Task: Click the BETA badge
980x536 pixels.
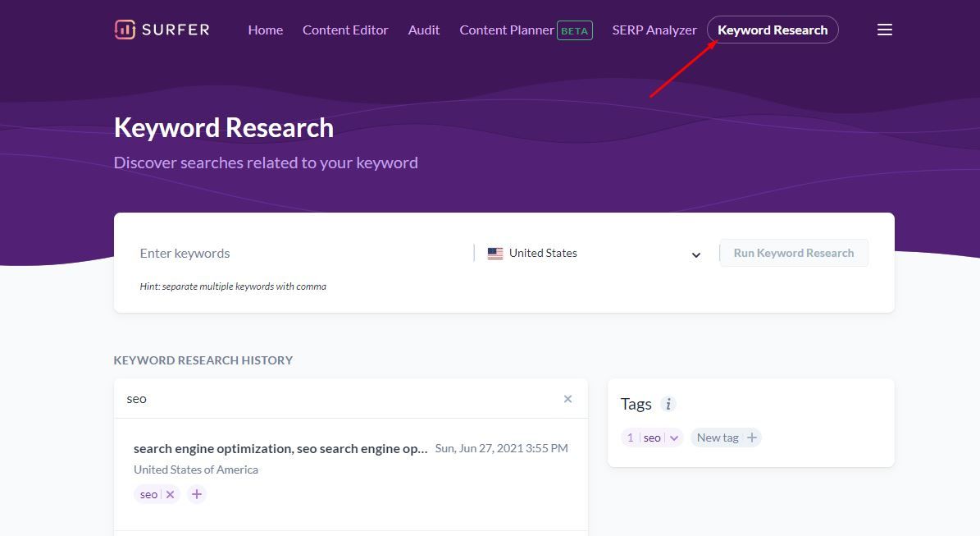Action: click(574, 30)
